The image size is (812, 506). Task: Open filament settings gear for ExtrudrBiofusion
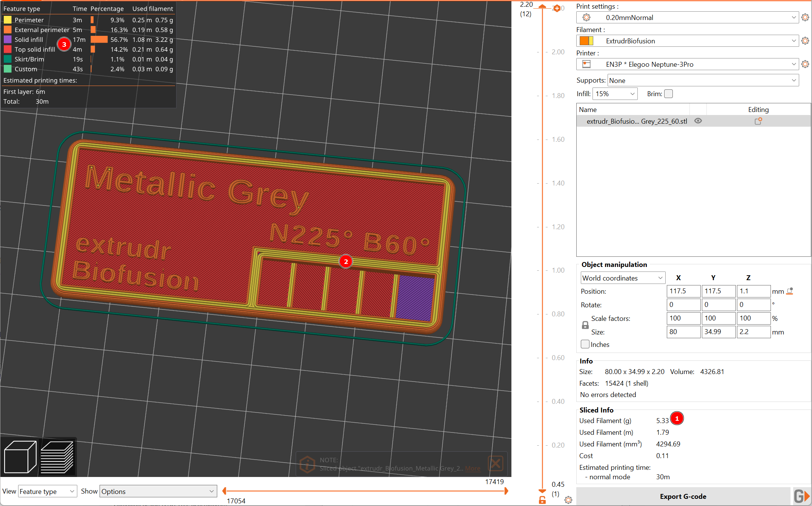coord(805,41)
